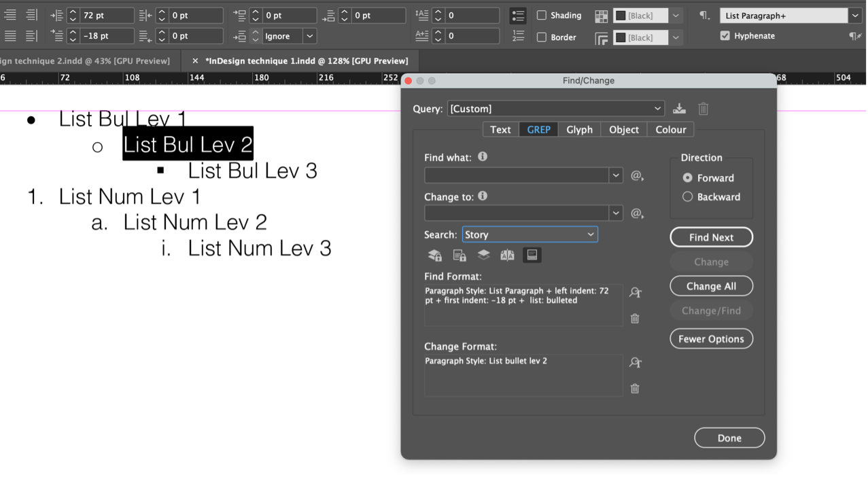Viewport: 868px width, 477px height.
Task: Switch to the GREP tab
Action: click(x=538, y=129)
